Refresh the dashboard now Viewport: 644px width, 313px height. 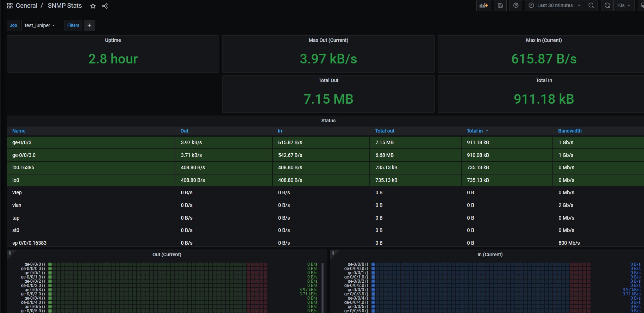(607, 6)
